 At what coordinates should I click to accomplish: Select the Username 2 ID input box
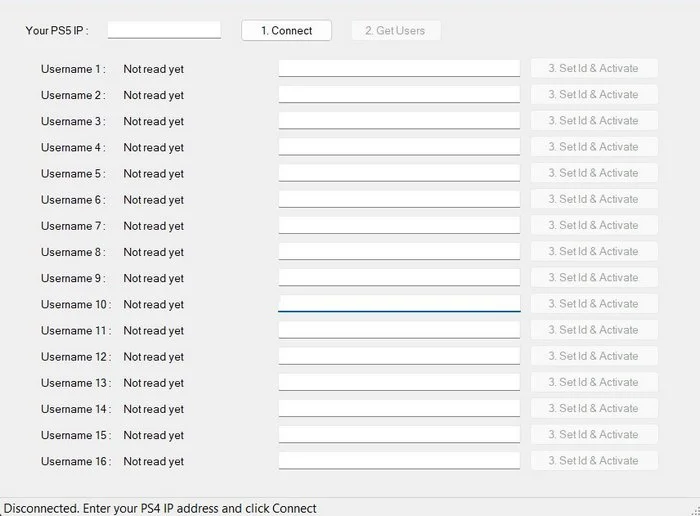point(399,94)
